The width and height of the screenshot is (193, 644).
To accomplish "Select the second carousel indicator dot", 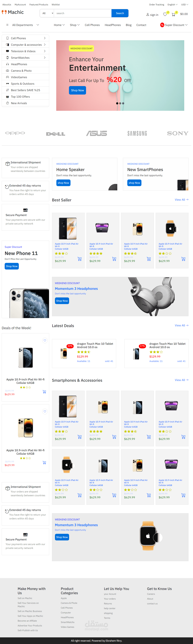I will coord(120,103).
